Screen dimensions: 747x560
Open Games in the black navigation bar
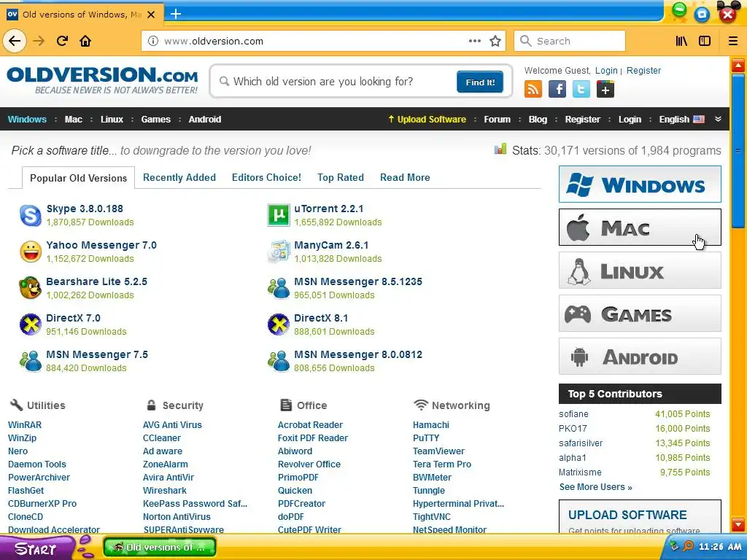coord(156,119)
